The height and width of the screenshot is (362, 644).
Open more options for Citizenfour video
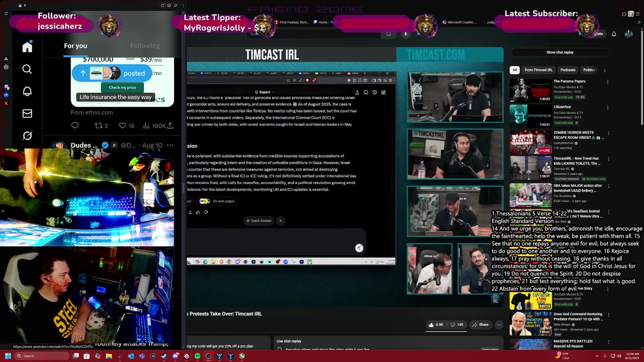(x=608, y=108)
